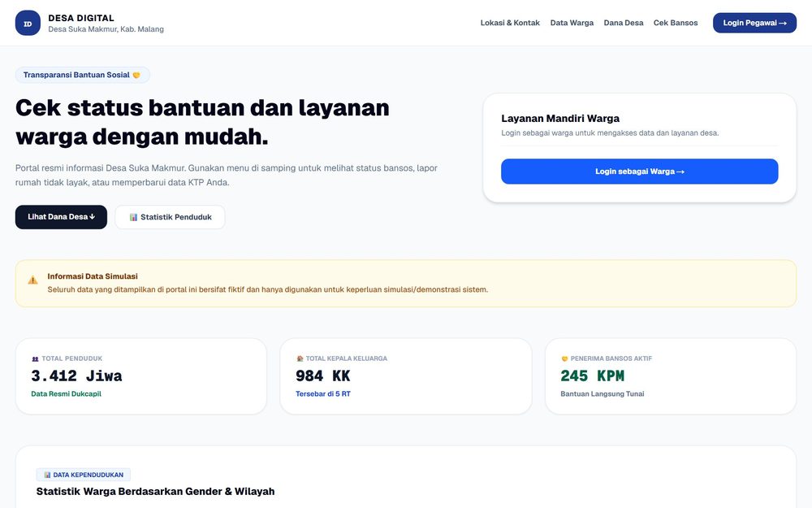Click the '245 KPM' value
This screenshot has width=812, height=508.
pos(593,376)
